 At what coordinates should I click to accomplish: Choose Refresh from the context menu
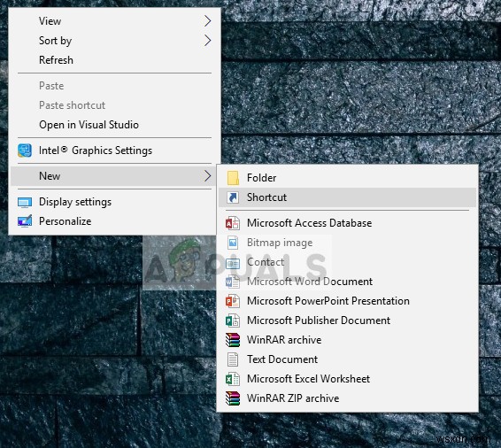pyautogui.click(x=115, y=60)
